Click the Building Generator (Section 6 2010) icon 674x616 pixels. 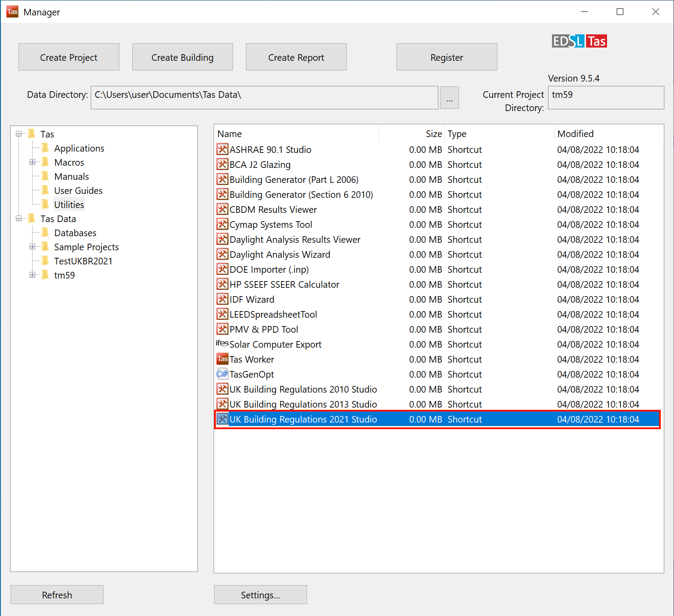coord(222,194)
